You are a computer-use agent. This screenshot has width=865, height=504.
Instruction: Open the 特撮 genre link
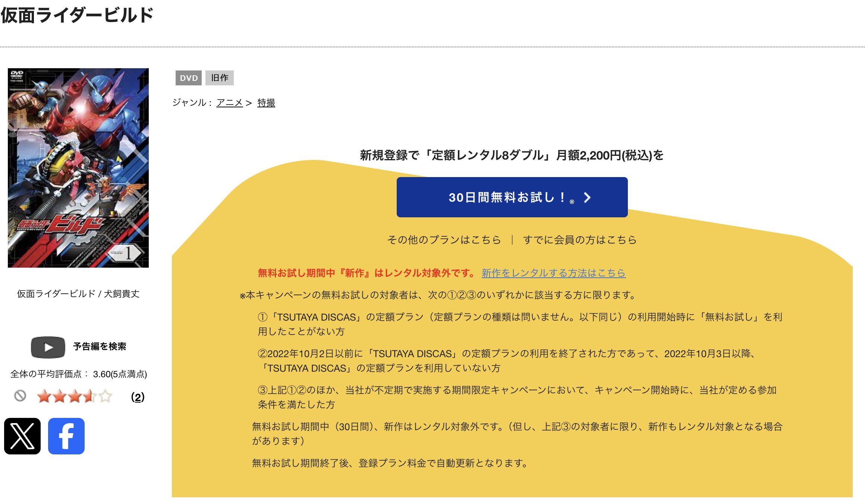[x=266, y=103]
